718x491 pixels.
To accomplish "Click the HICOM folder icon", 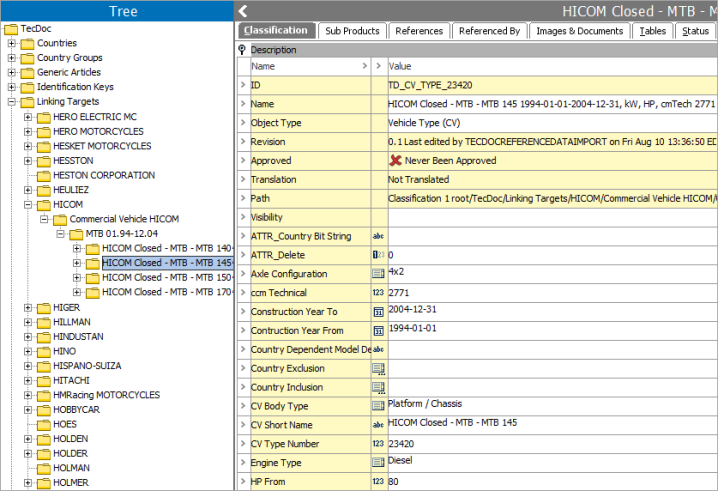I will [x=44, y=205].
